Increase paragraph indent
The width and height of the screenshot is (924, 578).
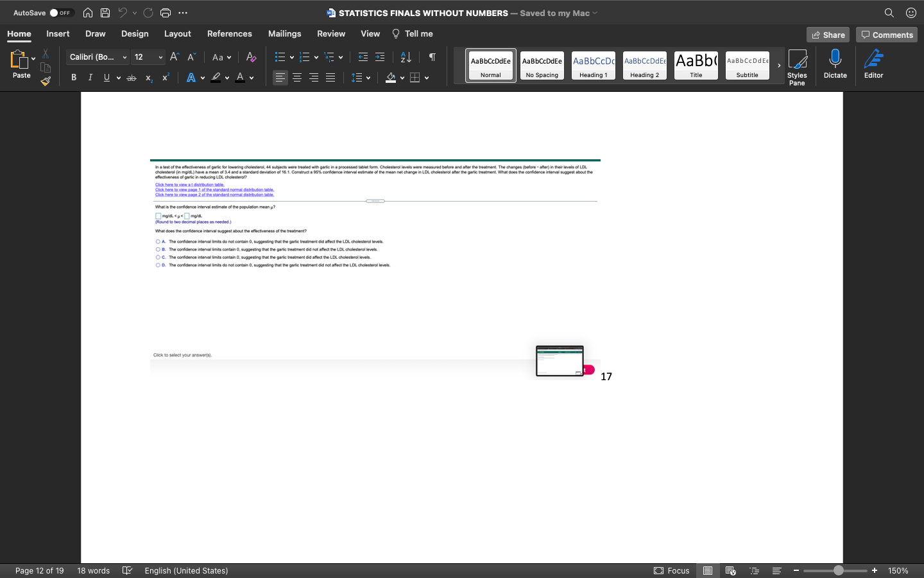click(380, 57)
